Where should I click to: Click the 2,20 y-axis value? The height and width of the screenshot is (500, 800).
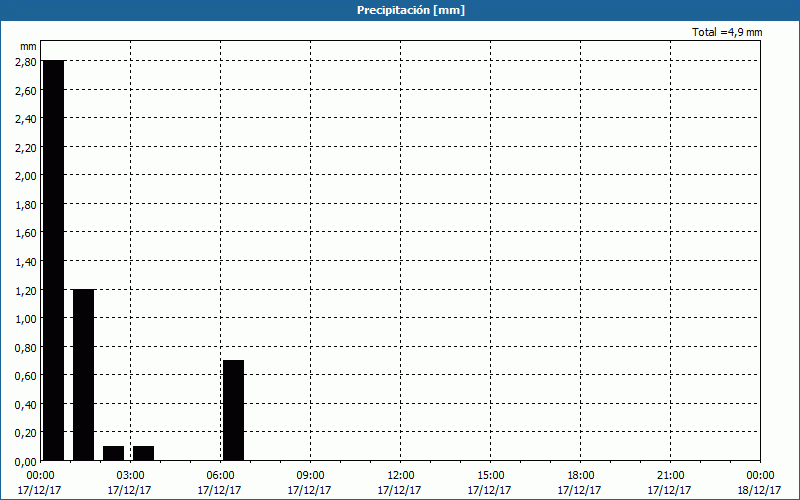coord(26,147)
